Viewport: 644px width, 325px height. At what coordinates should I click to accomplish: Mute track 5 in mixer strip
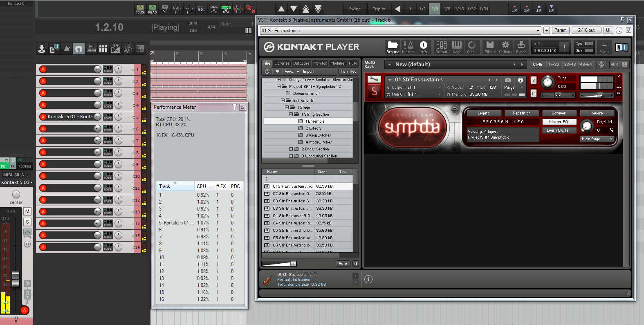tap(27, 211)
